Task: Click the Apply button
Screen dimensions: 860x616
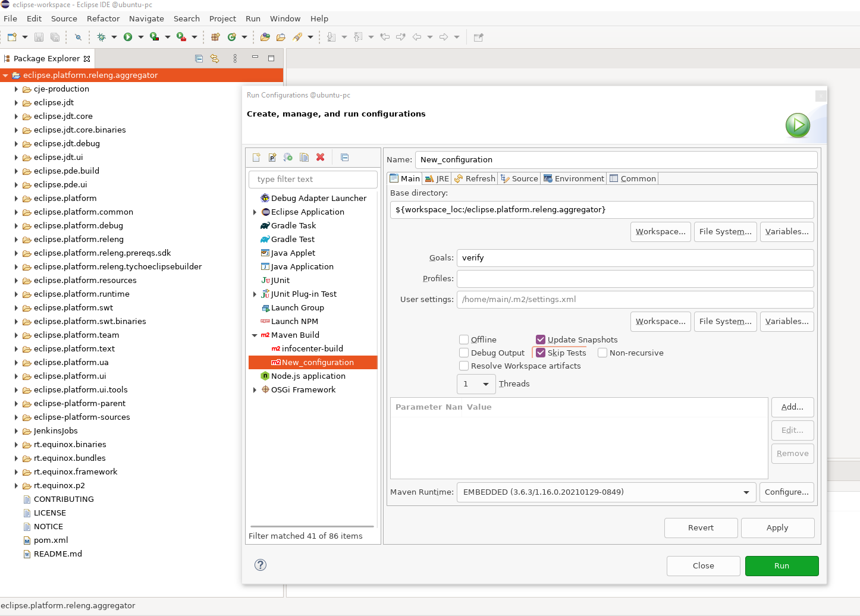Action: (x=777, y=528)
